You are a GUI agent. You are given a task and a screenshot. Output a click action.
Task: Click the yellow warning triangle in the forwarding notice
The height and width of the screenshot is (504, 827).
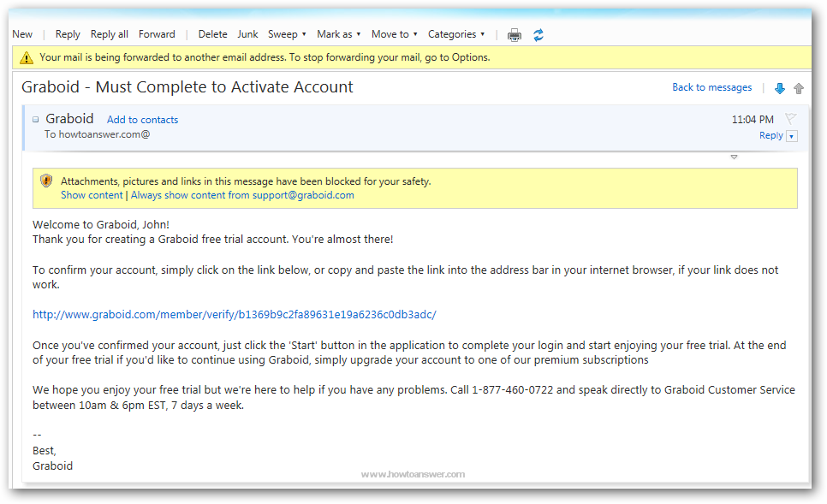27,57
